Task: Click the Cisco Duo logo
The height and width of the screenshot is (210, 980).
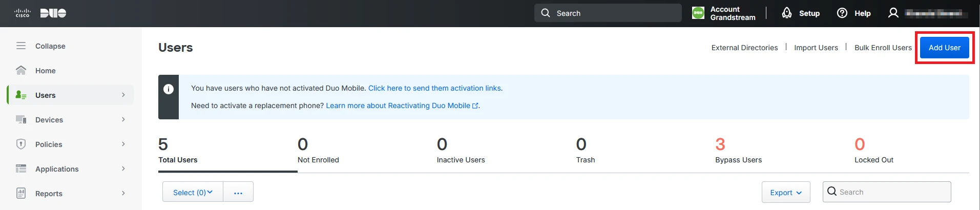Action: pyautogui.click(x=40, y=13)
